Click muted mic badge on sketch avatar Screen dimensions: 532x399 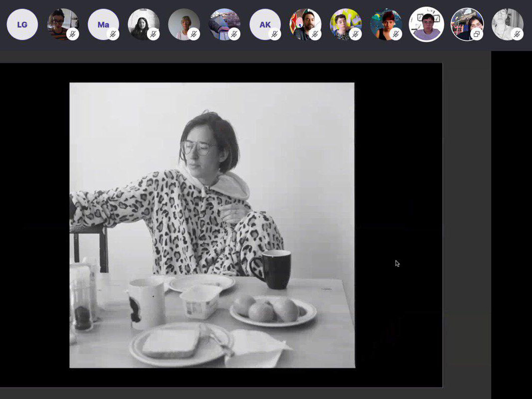click(517, 34)
